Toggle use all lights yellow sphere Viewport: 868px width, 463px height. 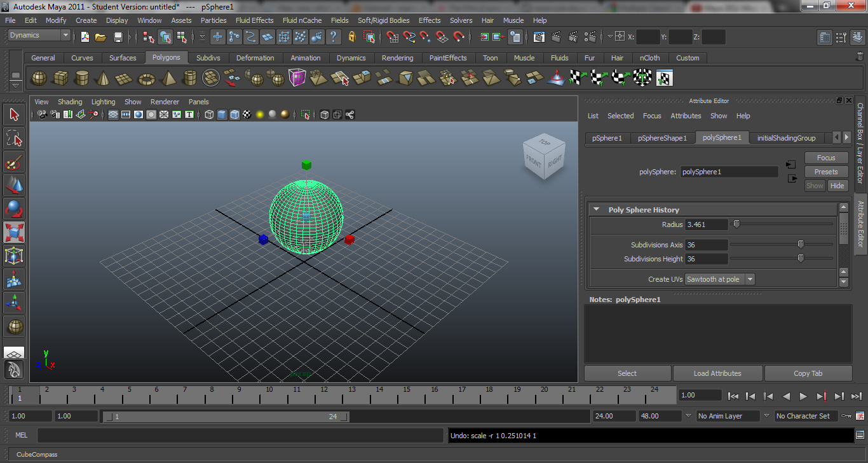(x=260, y=114)
